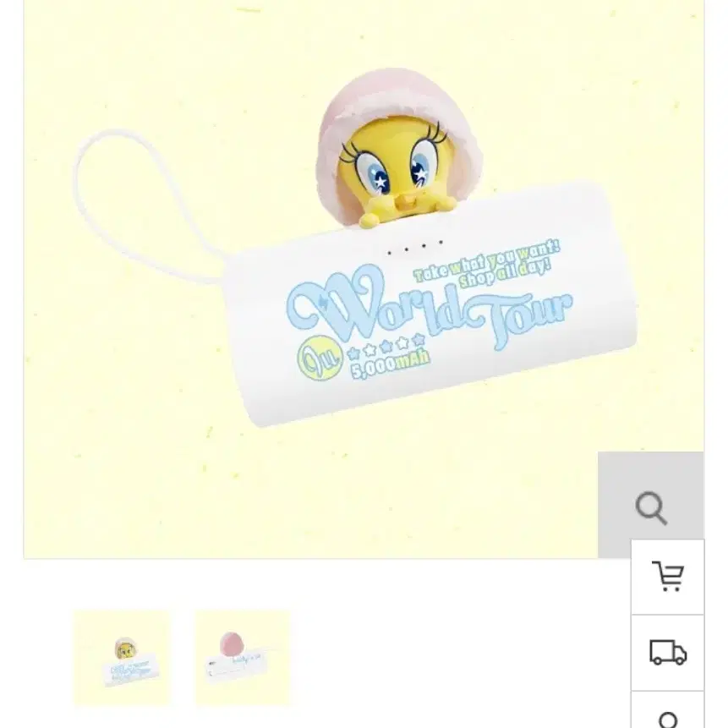Select the back-view pink hood thumbnail

(243, 658)
